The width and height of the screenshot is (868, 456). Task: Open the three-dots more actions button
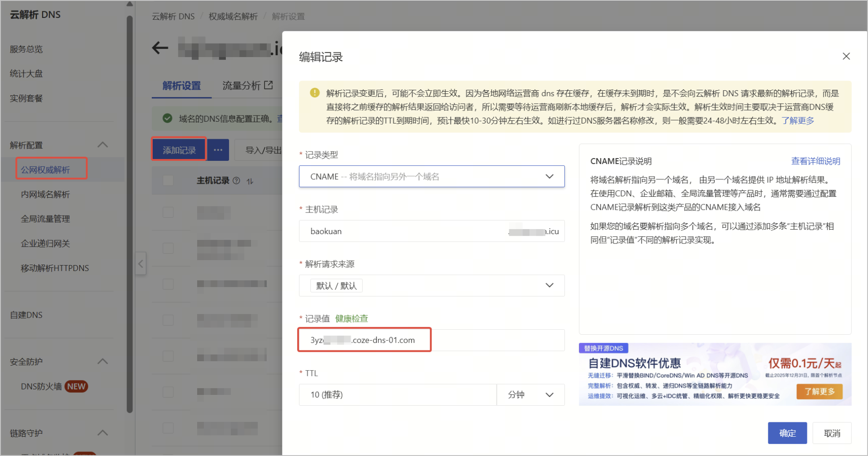click(x=218, y=150)
